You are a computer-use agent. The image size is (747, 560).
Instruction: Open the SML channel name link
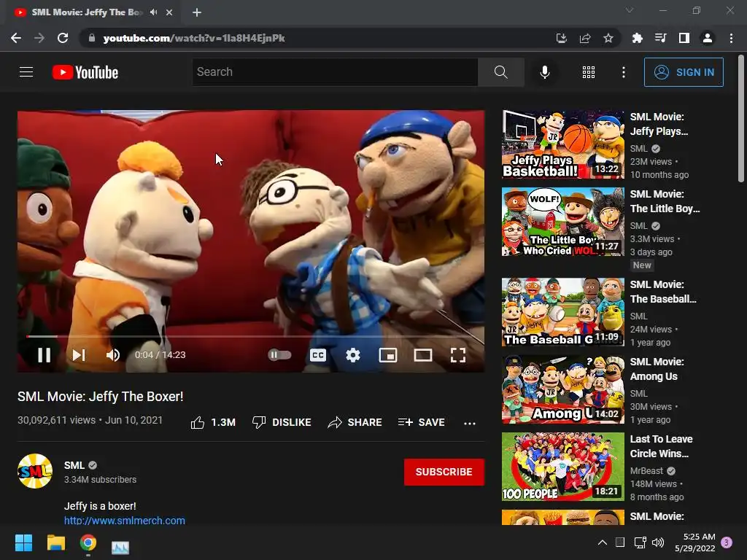pyautogui.click(x=74, y=465)
